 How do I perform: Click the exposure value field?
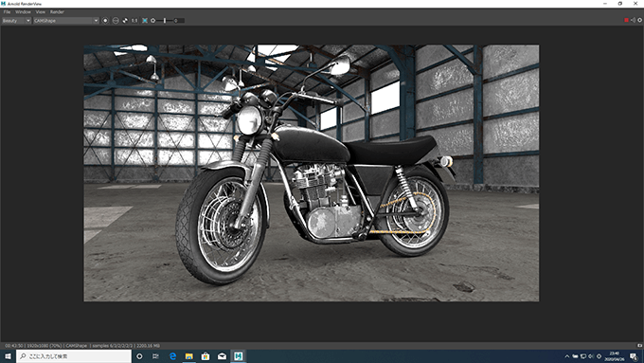tap(178, 21)
